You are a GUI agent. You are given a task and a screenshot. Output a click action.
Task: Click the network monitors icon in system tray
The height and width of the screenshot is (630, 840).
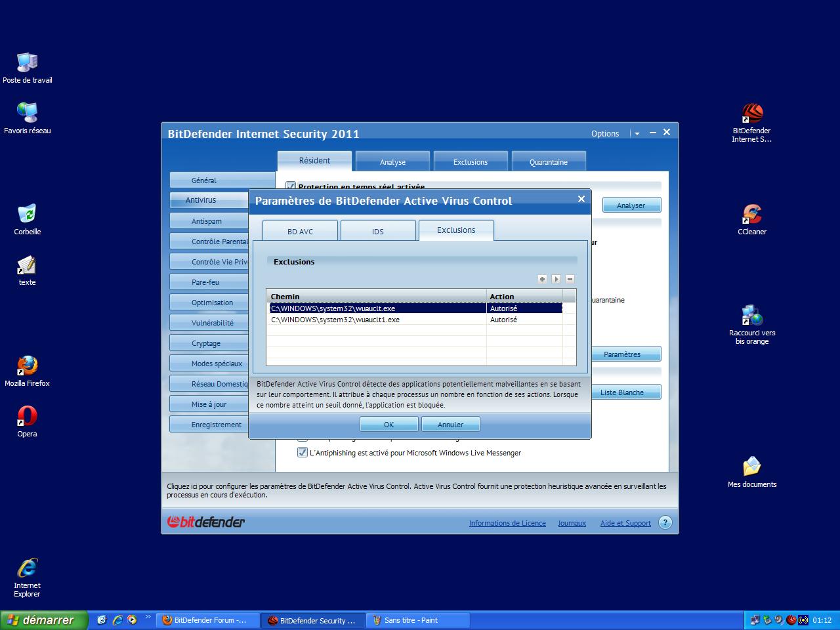pyautogui.click(x=755, y=620)
